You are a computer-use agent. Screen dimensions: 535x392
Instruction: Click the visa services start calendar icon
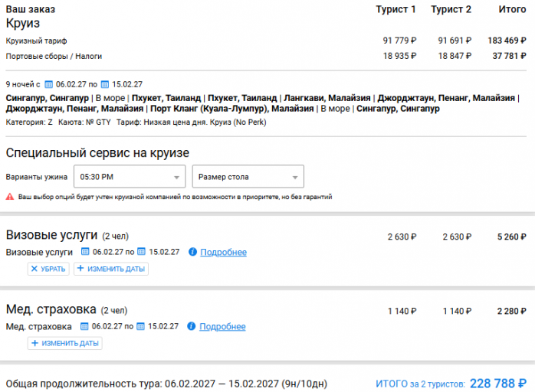tap(85, 252)
